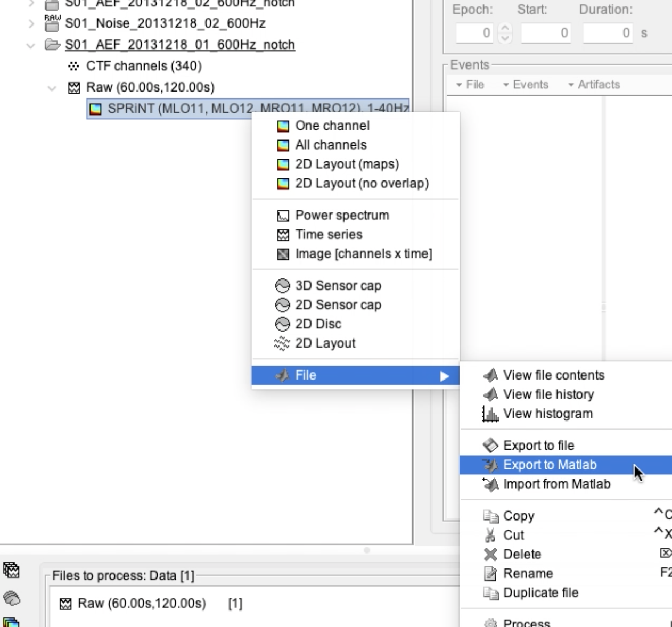Collapse the Raw (60.00s,120.00s) tree node
672x627 pixels.
(52, 88)
